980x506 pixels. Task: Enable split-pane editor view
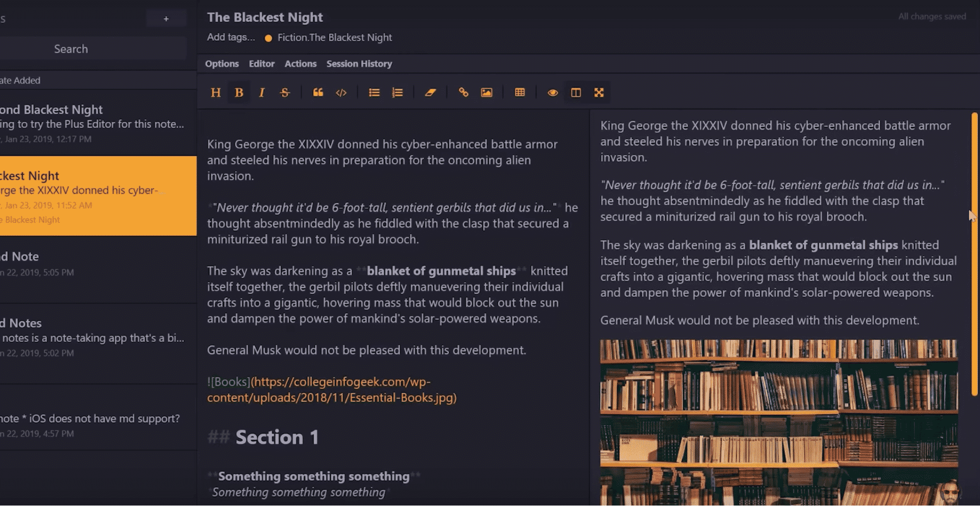(576, 92)
